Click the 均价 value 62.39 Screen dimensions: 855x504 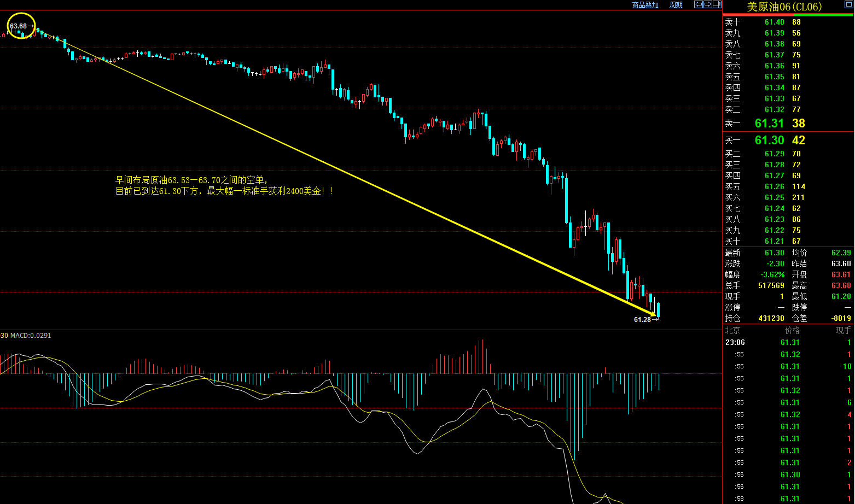click(x=841, y=253)
